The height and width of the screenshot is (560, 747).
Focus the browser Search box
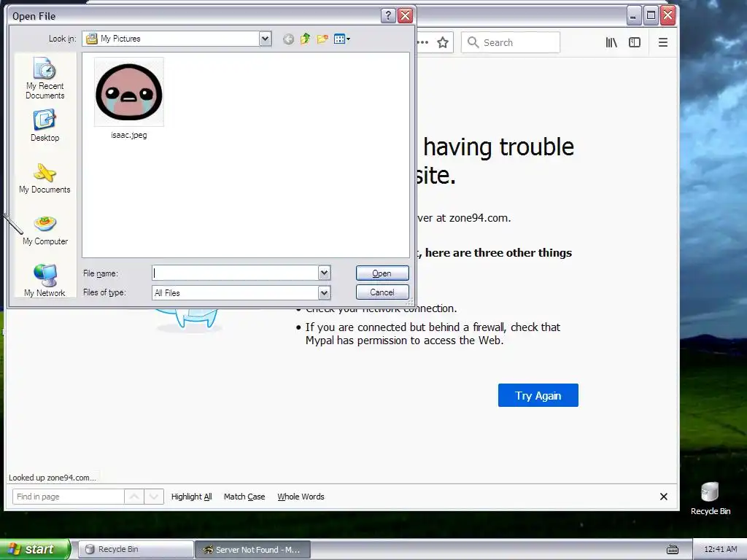(511, 42)
